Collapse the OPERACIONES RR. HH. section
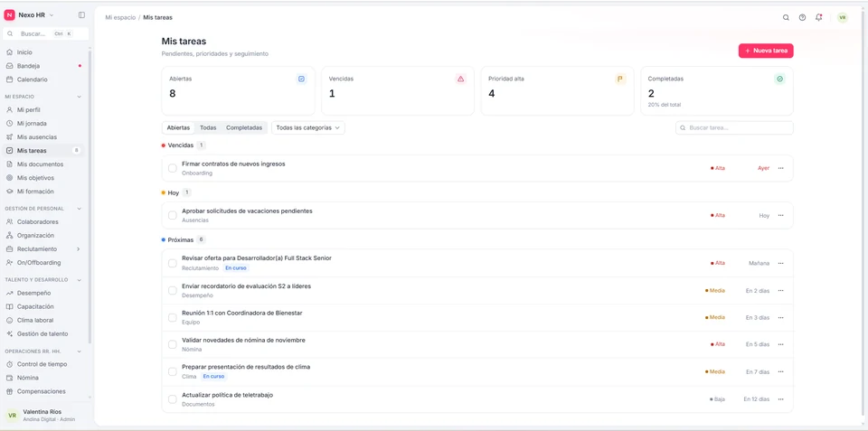This screenshot has width=868, height=431. point(79,351)
